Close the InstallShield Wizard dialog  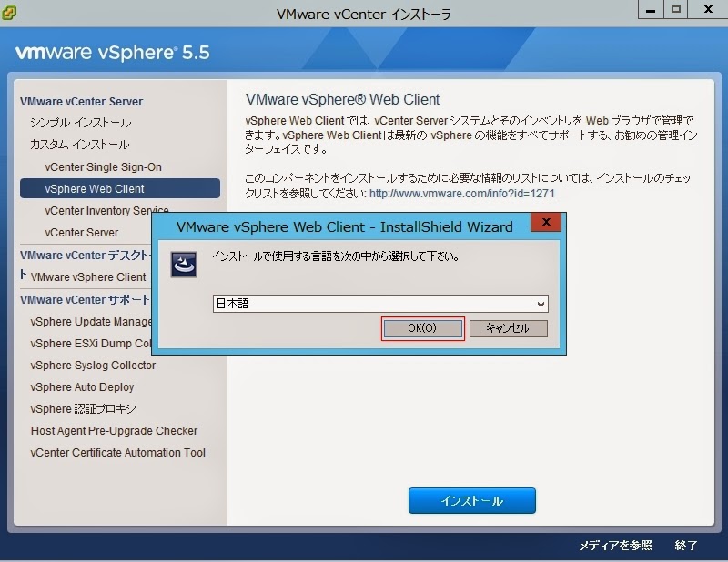pos(546,222)
